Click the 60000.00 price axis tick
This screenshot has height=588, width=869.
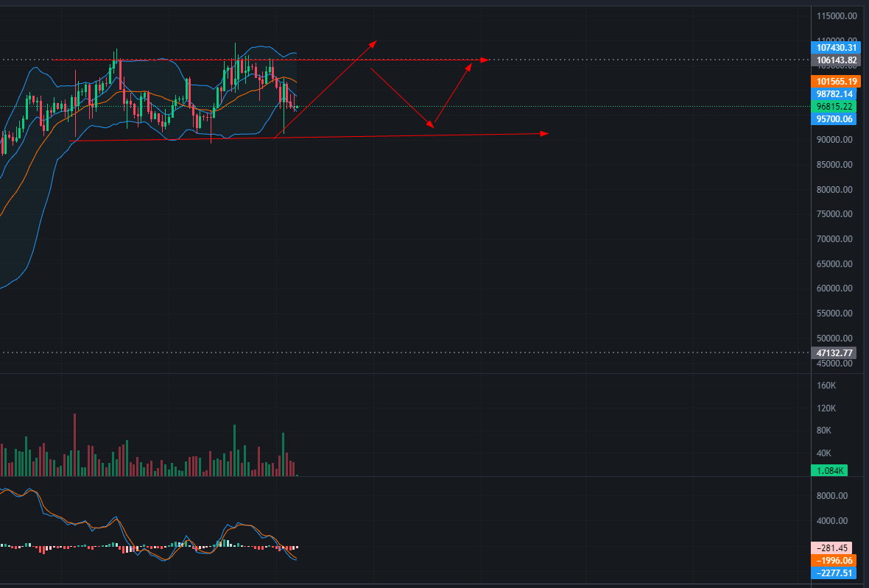point(834,288)
